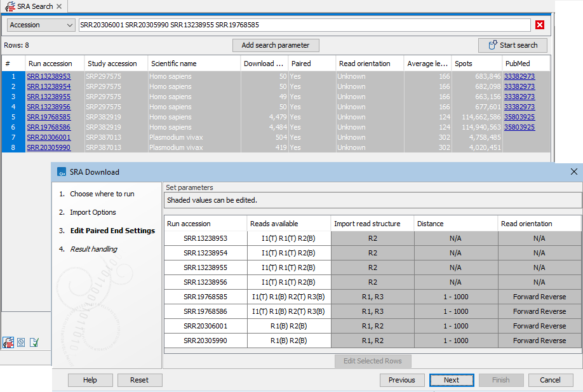Click the Start search button

pos(513,45)
